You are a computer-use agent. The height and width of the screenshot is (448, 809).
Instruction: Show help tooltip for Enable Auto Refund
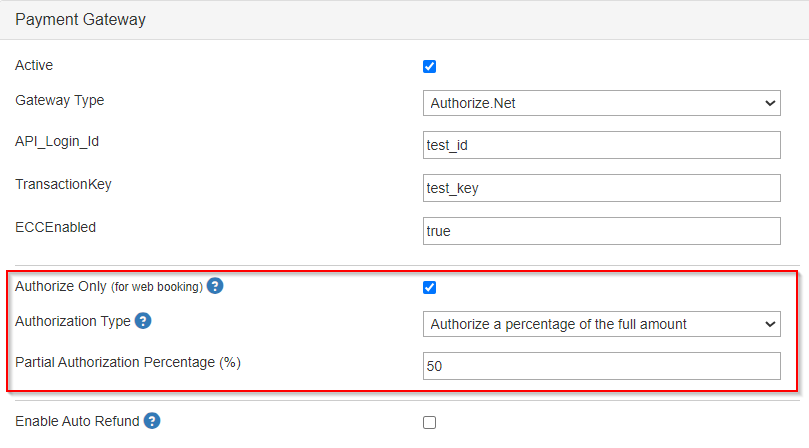[152, 421]
